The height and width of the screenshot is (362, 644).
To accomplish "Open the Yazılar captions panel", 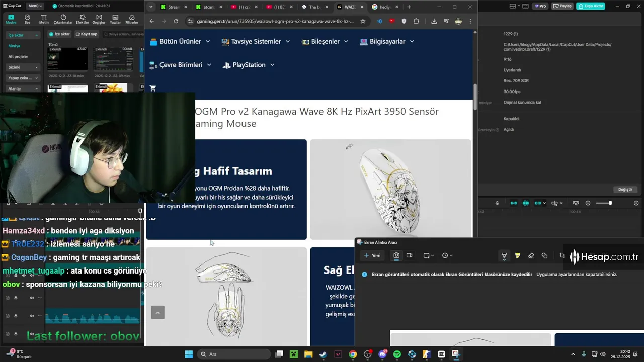I will pyautogui.click(x=115, y=19).
